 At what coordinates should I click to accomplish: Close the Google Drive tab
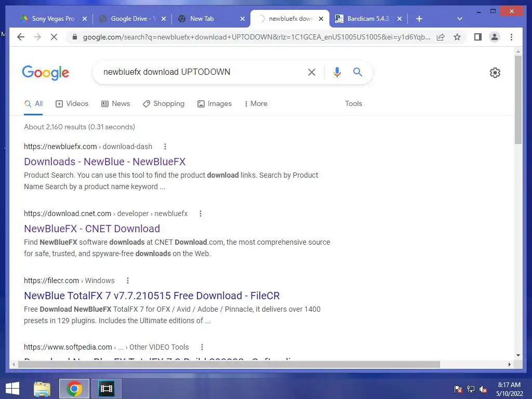click(164, 19)
